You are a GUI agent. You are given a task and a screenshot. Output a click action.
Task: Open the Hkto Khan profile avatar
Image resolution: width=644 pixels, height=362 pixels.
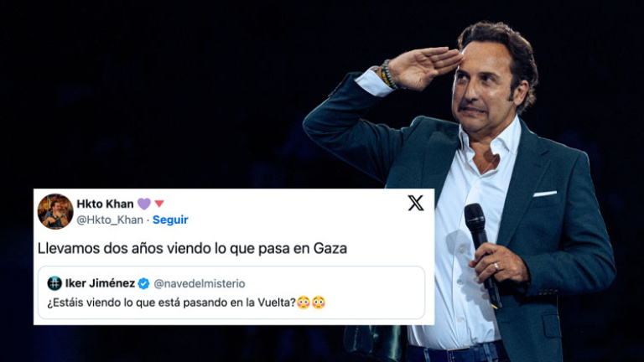point(55,211)
